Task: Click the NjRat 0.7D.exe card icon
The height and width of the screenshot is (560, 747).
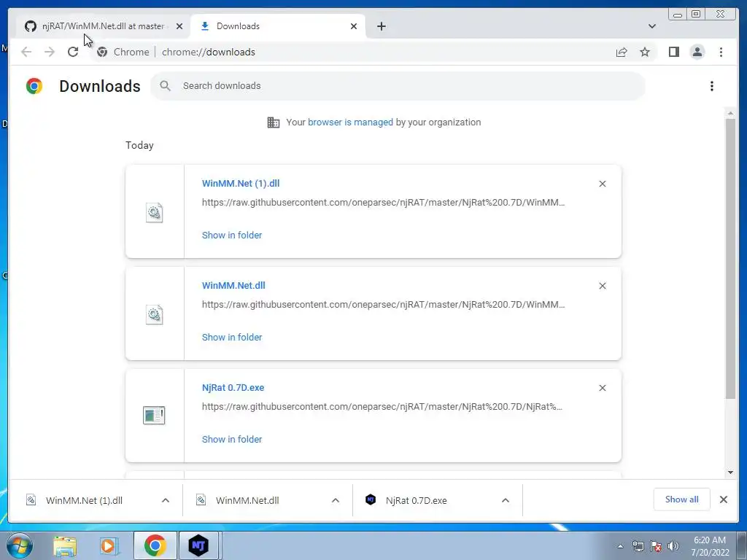Action: (x=154, y=415)
